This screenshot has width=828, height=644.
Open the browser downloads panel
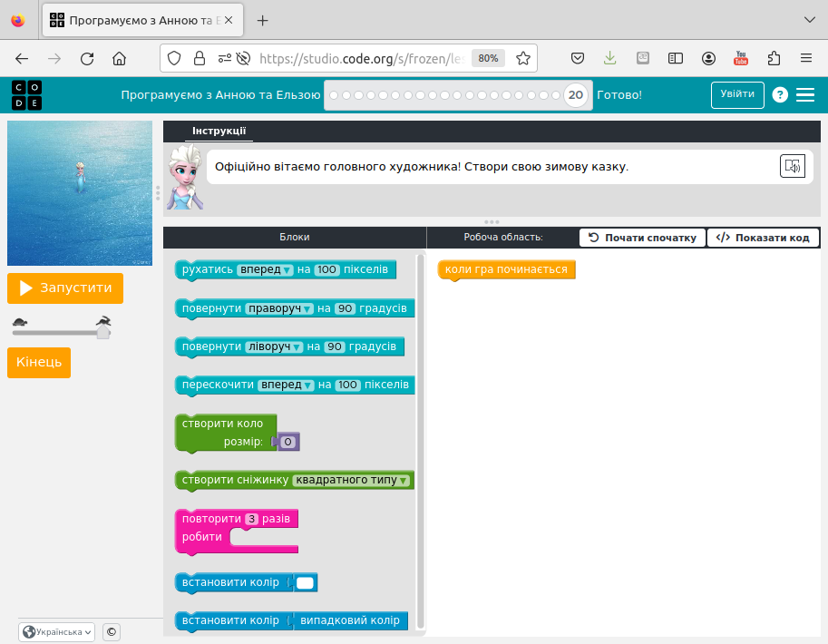[610, 58]
